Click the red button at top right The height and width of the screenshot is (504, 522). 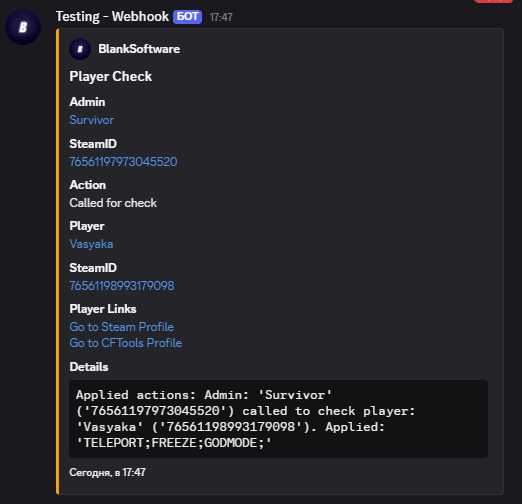(493, 1)
